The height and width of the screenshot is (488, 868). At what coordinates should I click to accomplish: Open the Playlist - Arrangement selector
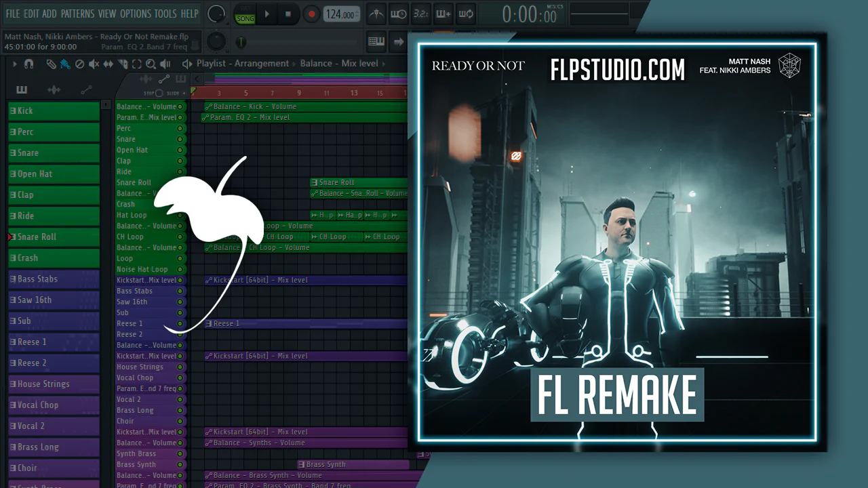click(243, 64)
